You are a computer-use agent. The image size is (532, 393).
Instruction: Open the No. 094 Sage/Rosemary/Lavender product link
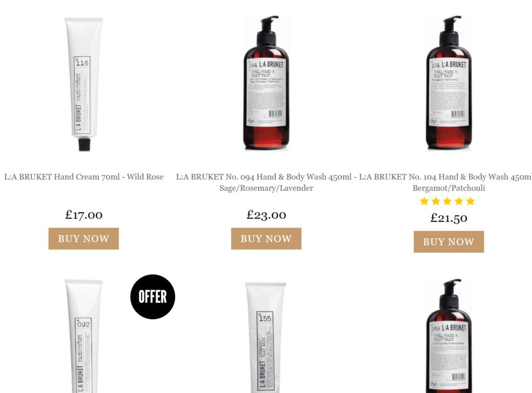(266, 182)
